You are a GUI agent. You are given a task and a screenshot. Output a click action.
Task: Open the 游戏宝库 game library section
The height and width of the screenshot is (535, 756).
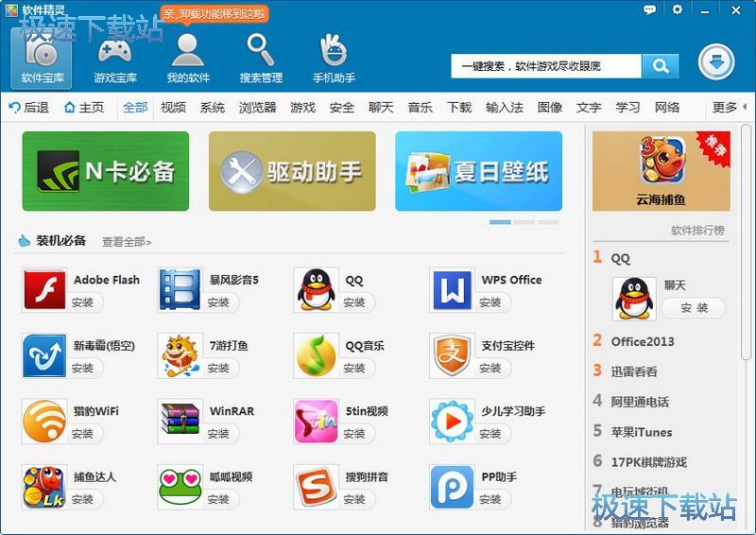pyautogui.click(x=114, y=59)
